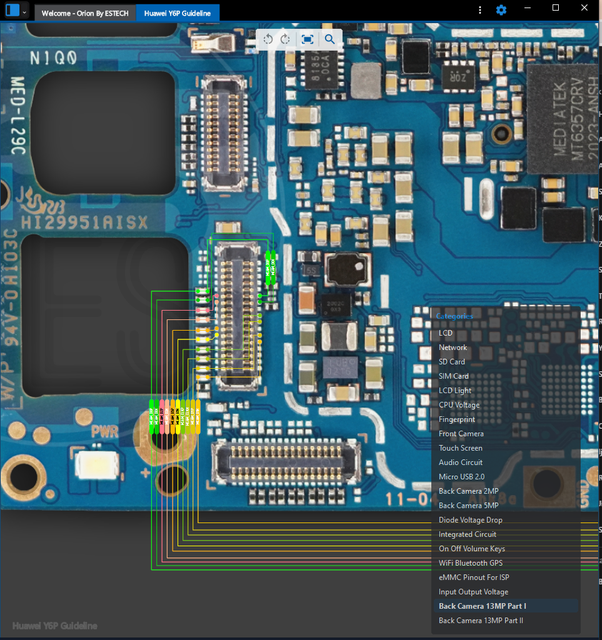Screen dimensions: 602x640
Task: Select Front Camera category
Action: click(461, 434)
